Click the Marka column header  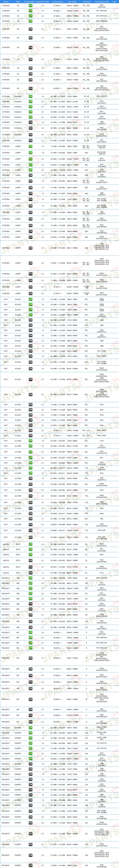(6, 2)
